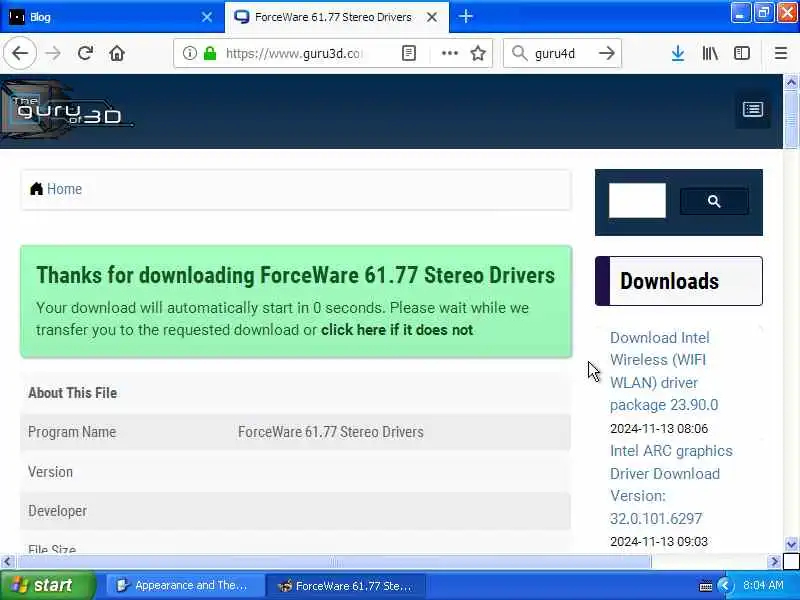Open the browser home page
800x600 pixels.
(x=117, y=53)
